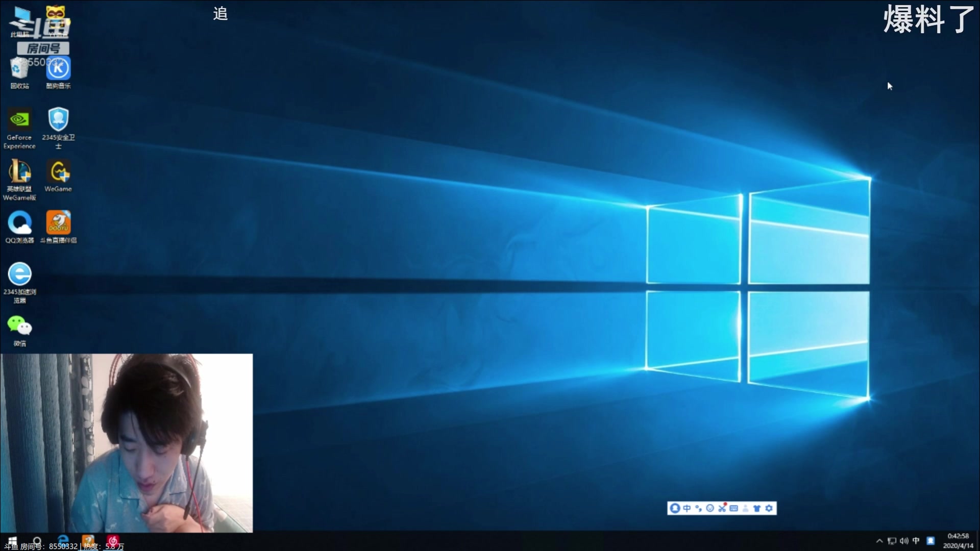The image size is (980, 551).
Task: Open the soft keyboard icon on IME toolbar
Action: tap(734, 508)
